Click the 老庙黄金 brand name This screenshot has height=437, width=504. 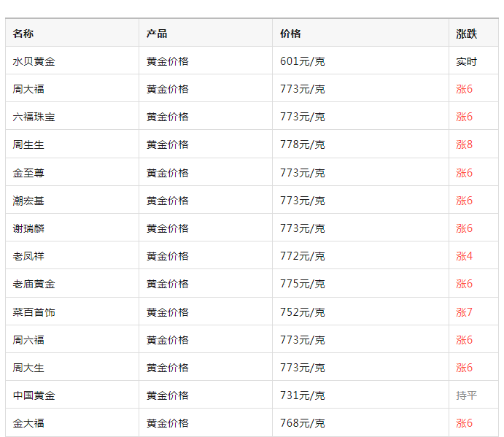point(34,284)
